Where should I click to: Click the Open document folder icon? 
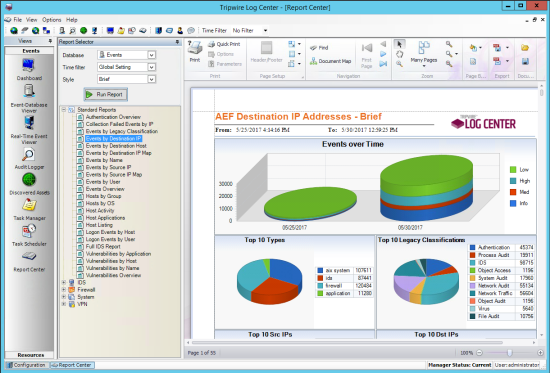pyautogui.click(x=525, y=48)
